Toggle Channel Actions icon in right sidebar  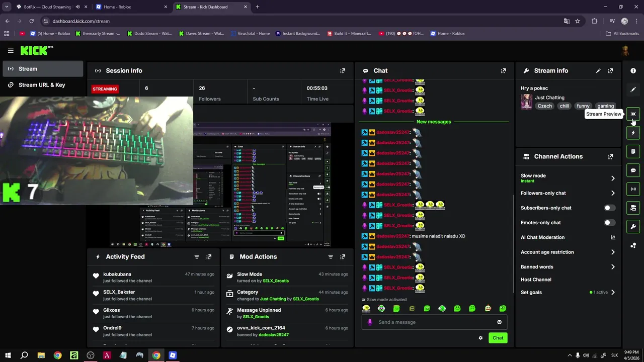point(633,208)
